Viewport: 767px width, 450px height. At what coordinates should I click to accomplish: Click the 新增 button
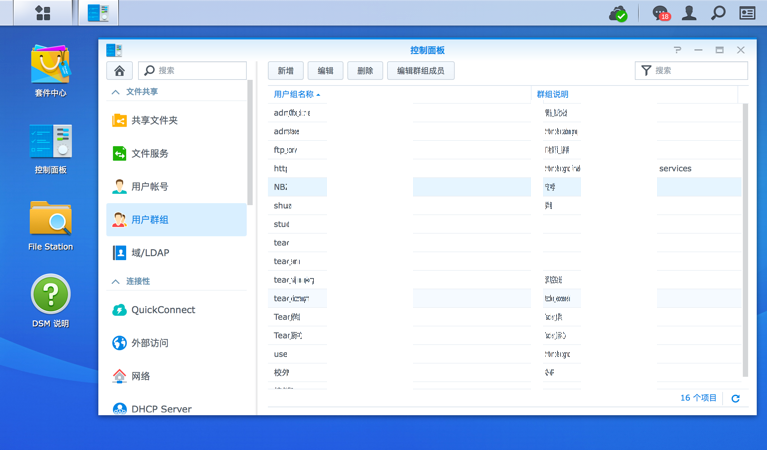pos(285,71)
